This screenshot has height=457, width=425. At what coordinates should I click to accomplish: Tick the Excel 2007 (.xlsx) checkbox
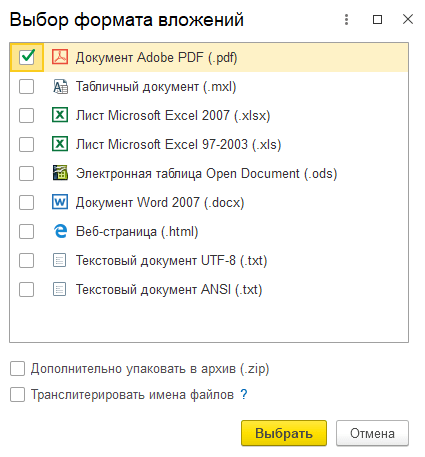tap(27, 115)
